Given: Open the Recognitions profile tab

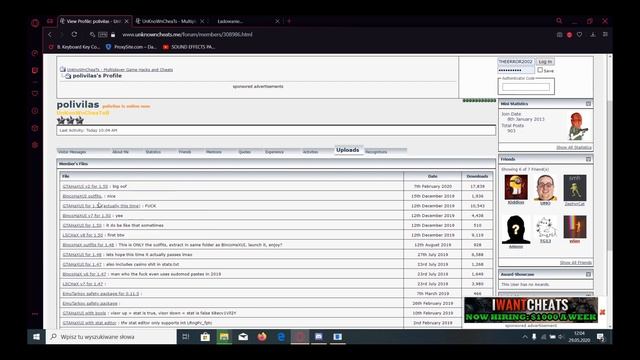Looking at the screenshot, I should click(x=376, y=152).
